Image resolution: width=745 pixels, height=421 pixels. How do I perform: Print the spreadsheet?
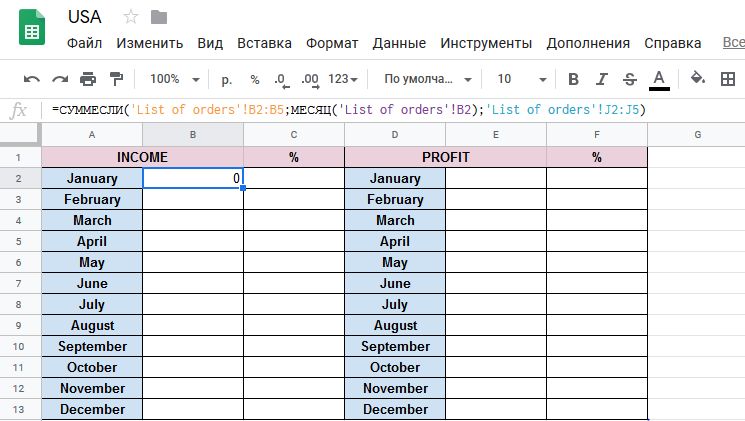(88, 79)
